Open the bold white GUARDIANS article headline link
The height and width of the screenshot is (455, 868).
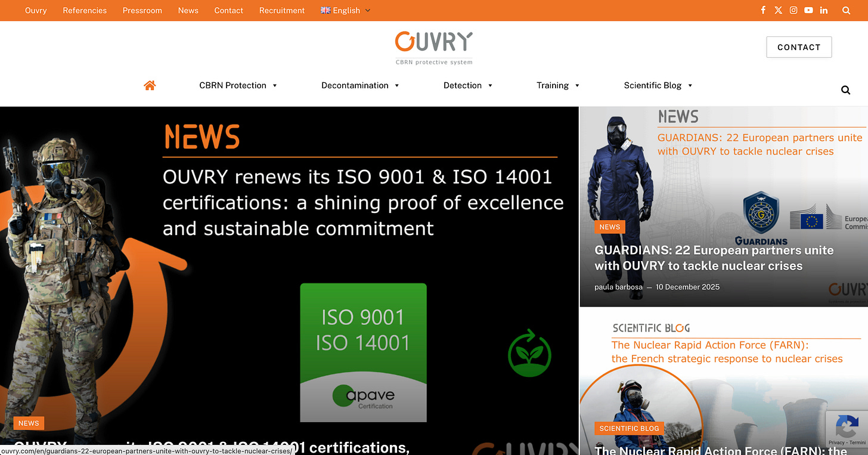point(714,258)
